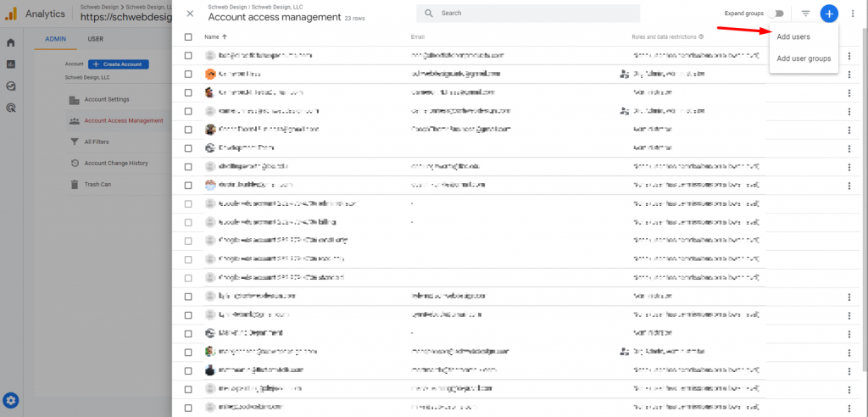Sort by the Name column header

click(x=211, y=37)
